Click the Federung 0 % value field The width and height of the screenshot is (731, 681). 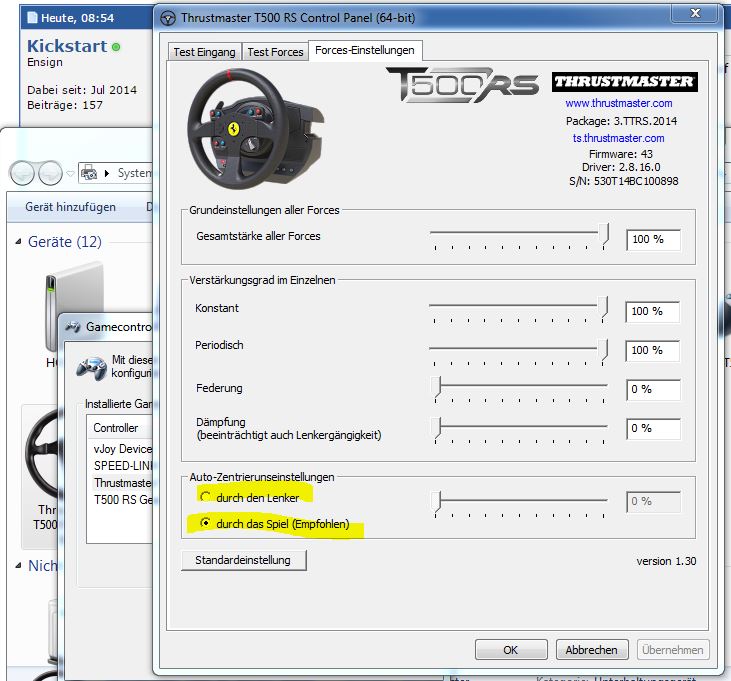point(653,390)
